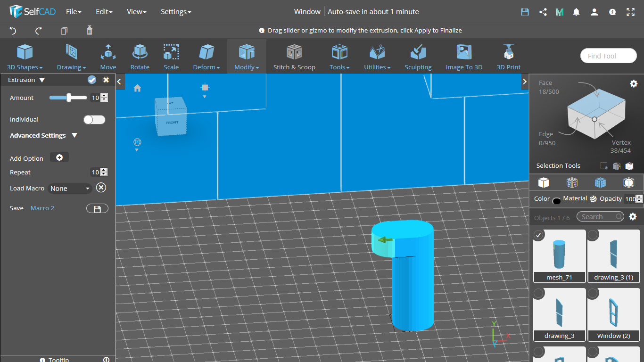Click the Add Option plus button
Screen dimensions: 644x362
tap(59, 157)
